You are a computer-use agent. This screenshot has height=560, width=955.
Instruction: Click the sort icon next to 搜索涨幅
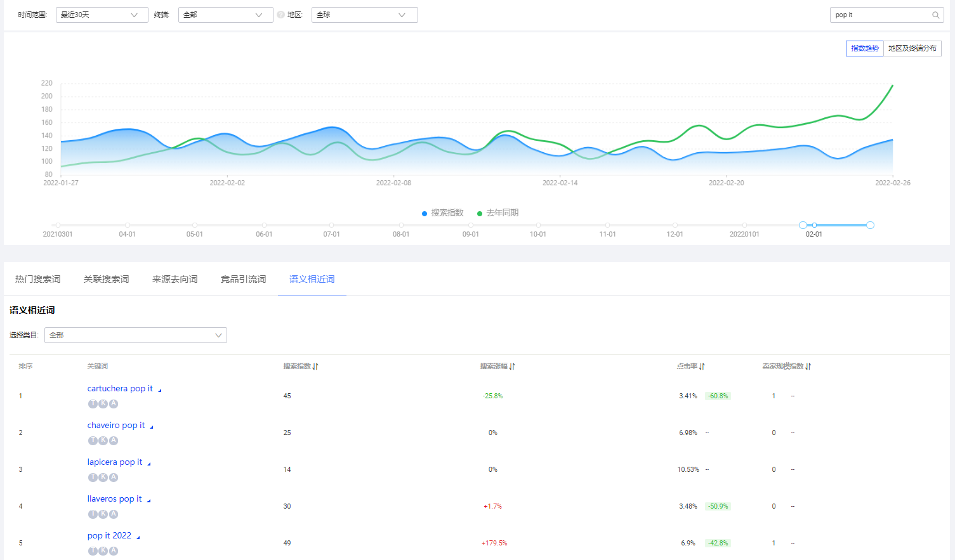512,367
